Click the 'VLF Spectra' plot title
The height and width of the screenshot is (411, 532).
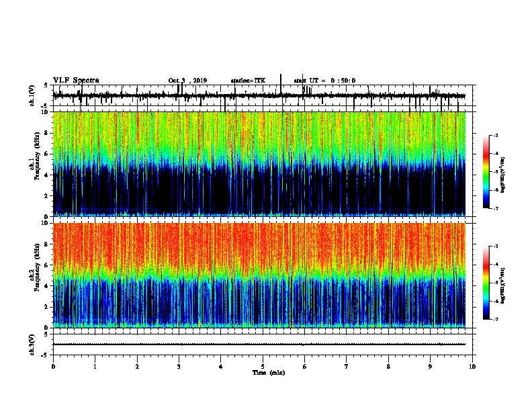click(x=76, y=81)
